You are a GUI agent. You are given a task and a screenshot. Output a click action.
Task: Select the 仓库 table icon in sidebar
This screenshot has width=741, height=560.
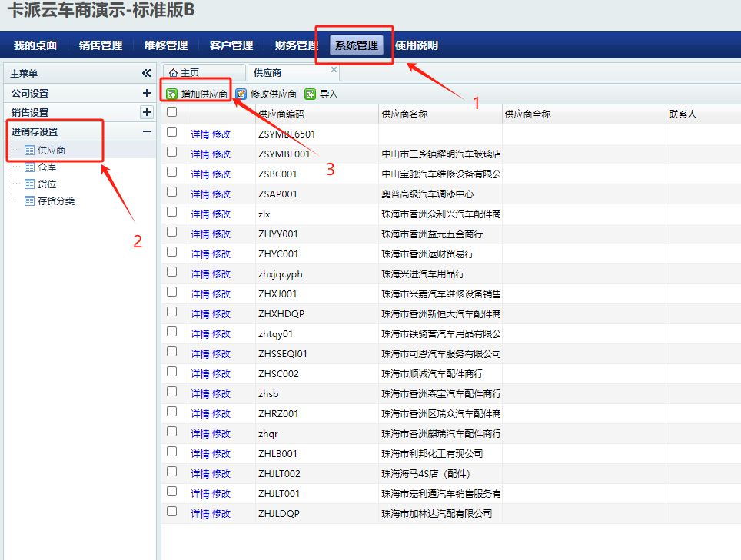click(29, 167)
